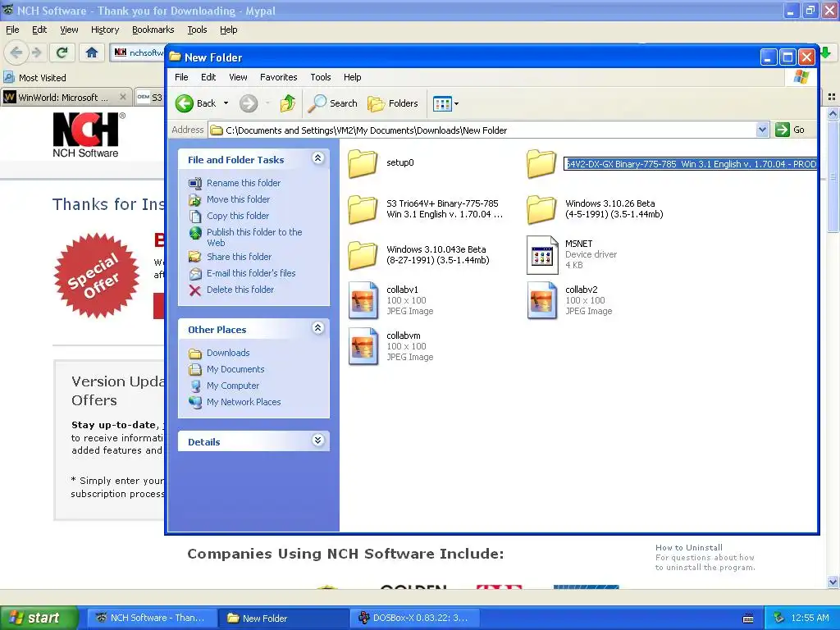This screenshot has height=630, width=840.
Task: Go up one folder level icon
Action: 288,103
